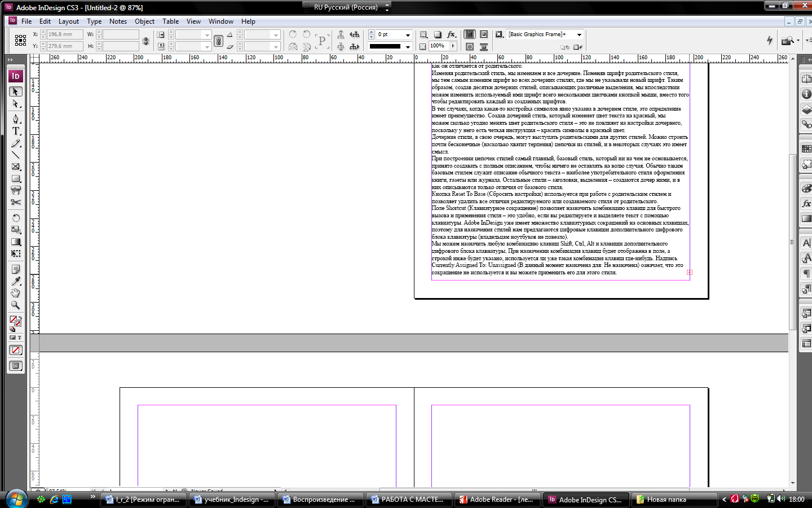812x508 pixels.
Task: Open the Scale X percentage dropdown
Action: coord(207,35)
